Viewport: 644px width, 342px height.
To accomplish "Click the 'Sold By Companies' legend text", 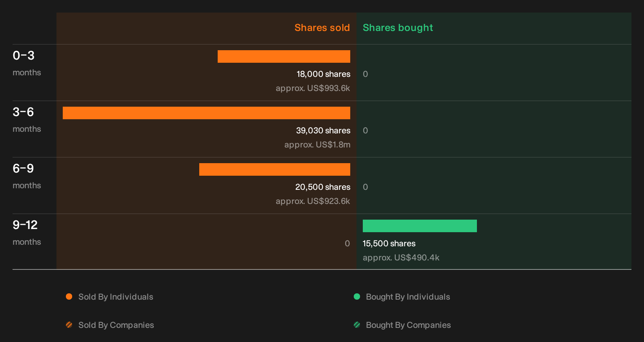I will pyautogui.click(x=116, y=325).
